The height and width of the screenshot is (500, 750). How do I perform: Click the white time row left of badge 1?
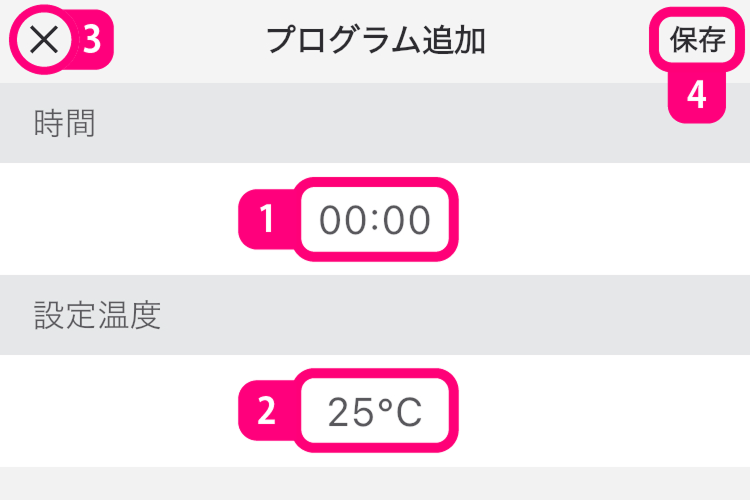pos(120,219)
